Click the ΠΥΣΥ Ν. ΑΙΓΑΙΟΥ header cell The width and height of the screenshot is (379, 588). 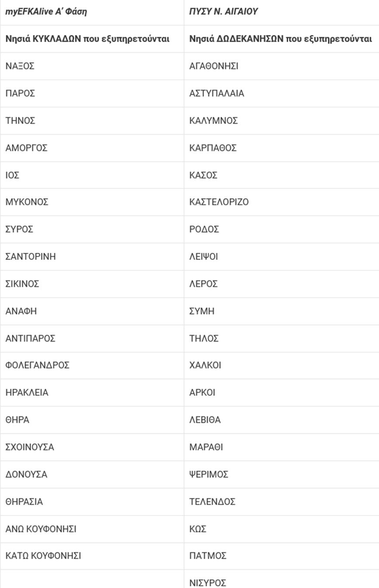pos(224,12)
